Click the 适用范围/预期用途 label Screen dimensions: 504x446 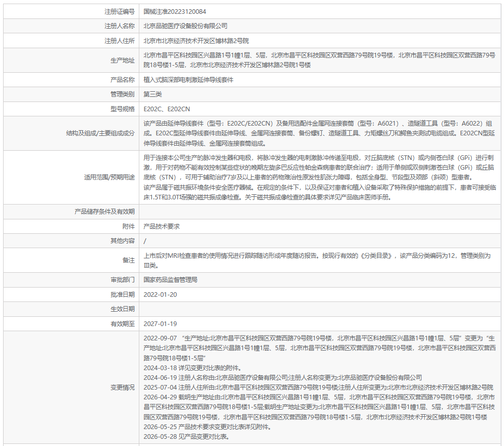(109, 177)
